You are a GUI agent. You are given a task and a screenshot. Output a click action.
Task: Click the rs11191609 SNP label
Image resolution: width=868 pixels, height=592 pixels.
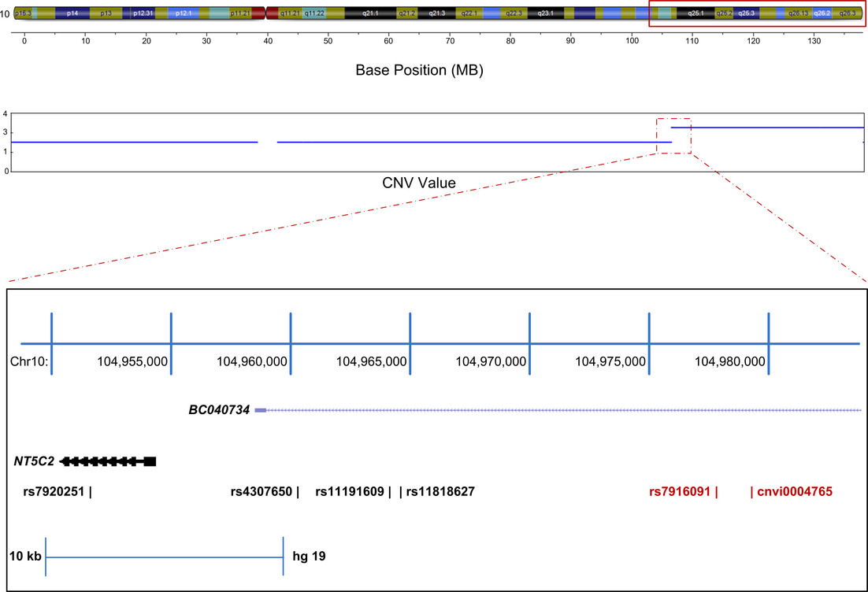point(350,491)
